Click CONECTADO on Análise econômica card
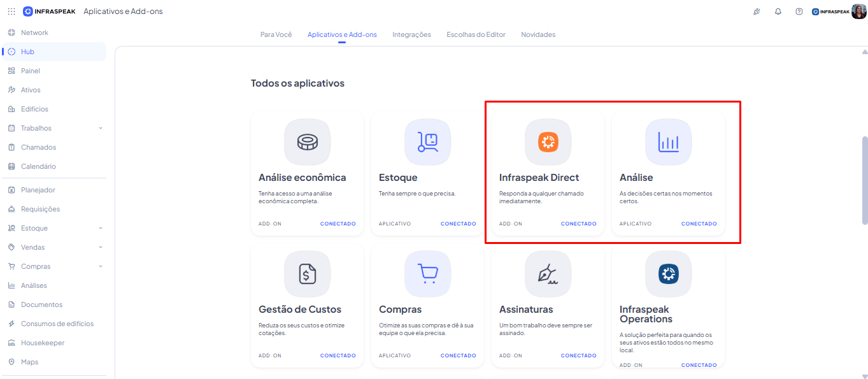Image resolution: width=868 pixels, height=379 pixels. (x=338, y=224)
